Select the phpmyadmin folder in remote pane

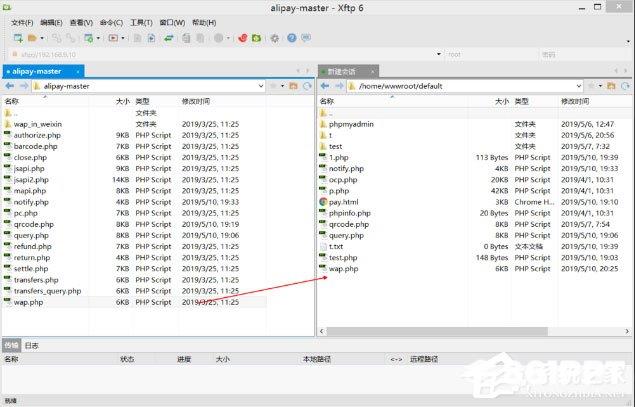(351, 124)
